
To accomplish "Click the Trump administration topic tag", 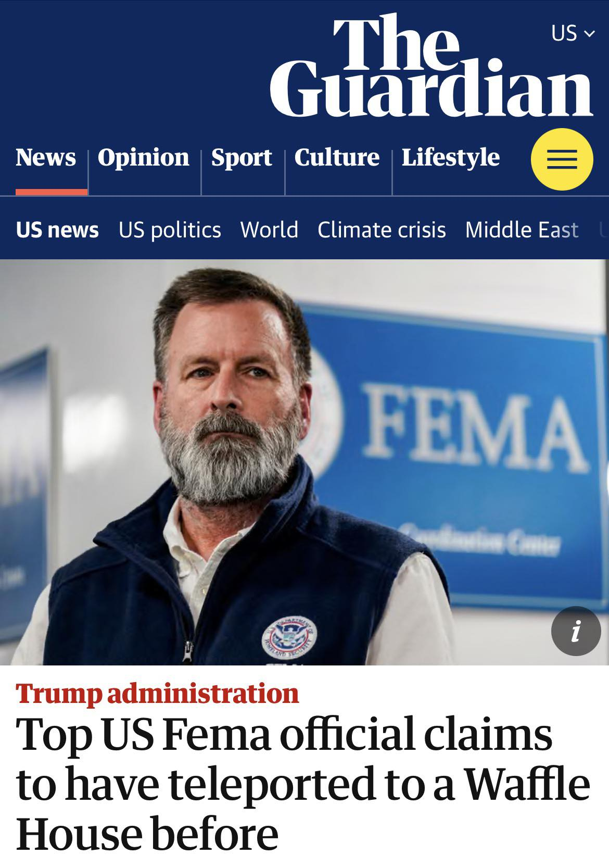I will click(157, 693).
